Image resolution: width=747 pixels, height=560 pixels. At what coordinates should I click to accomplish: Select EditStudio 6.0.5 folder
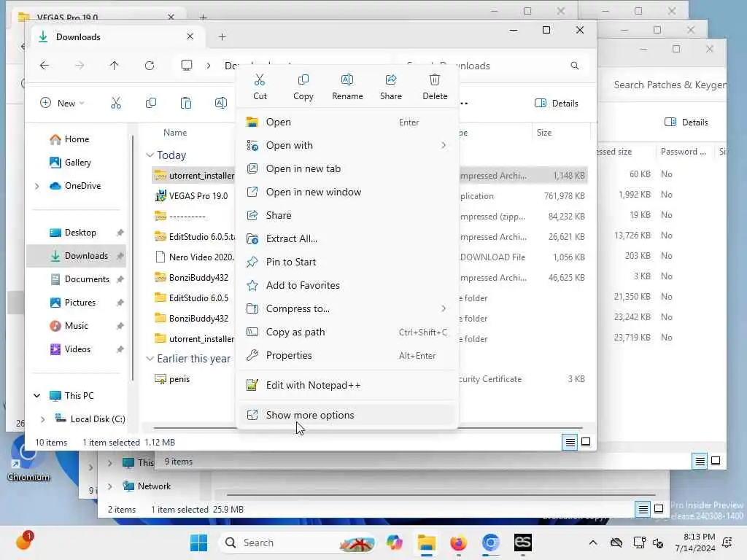(x=193, y=298)
